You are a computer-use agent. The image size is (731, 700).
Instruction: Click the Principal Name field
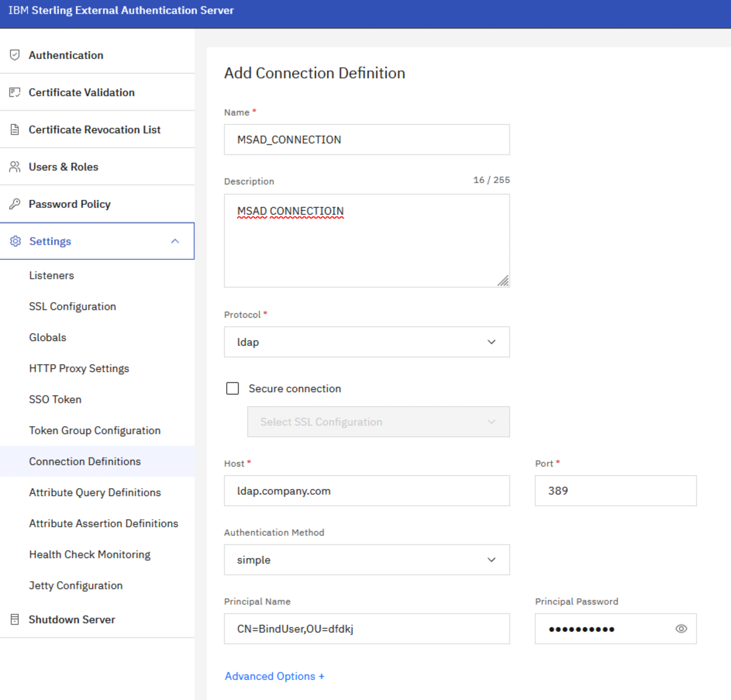pos(367,629)
